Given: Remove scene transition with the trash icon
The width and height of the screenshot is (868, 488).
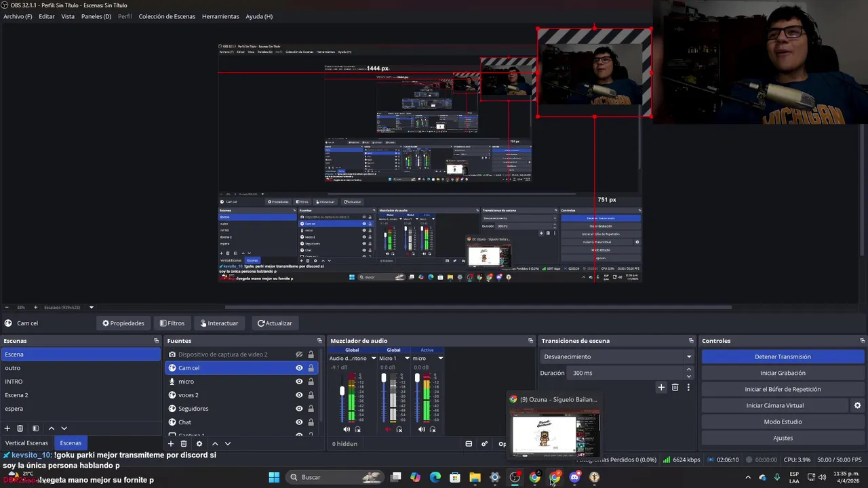Looking at the screenshot, I should click(x=675, y=388).
